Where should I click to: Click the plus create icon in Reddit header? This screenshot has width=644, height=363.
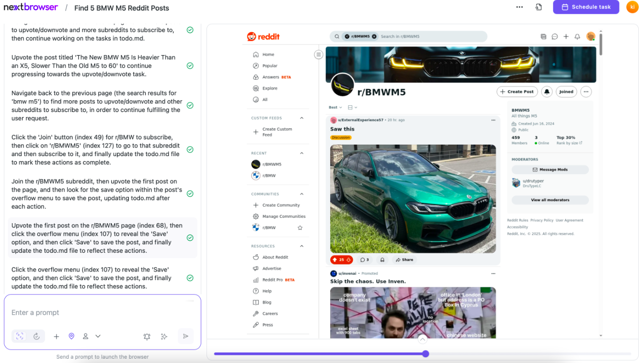pos(566,36)
